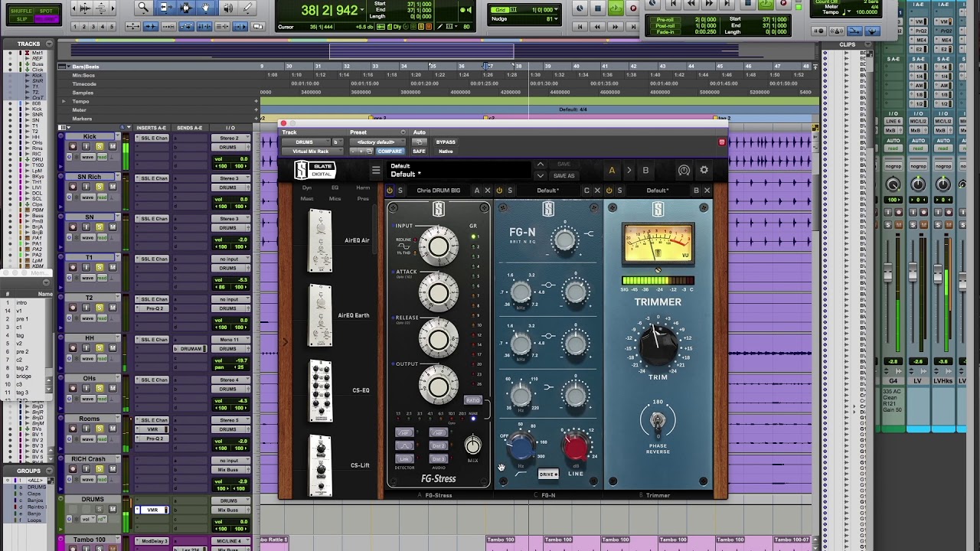Go to the next preset with down arrow
The image size is (980, 551).
[541, 176]
